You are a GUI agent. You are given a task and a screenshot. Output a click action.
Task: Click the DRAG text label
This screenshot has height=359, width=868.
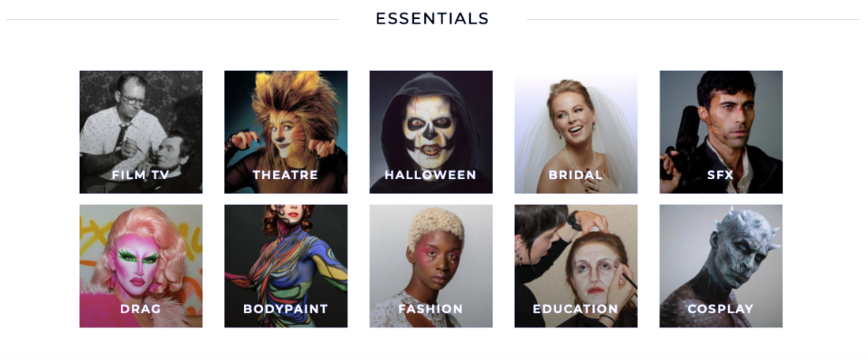pyautogui.click(x=141, y=309)
